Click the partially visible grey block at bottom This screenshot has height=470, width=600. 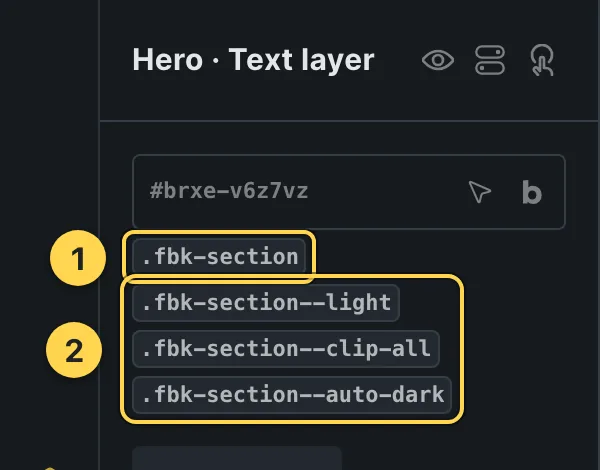(237, 458)
